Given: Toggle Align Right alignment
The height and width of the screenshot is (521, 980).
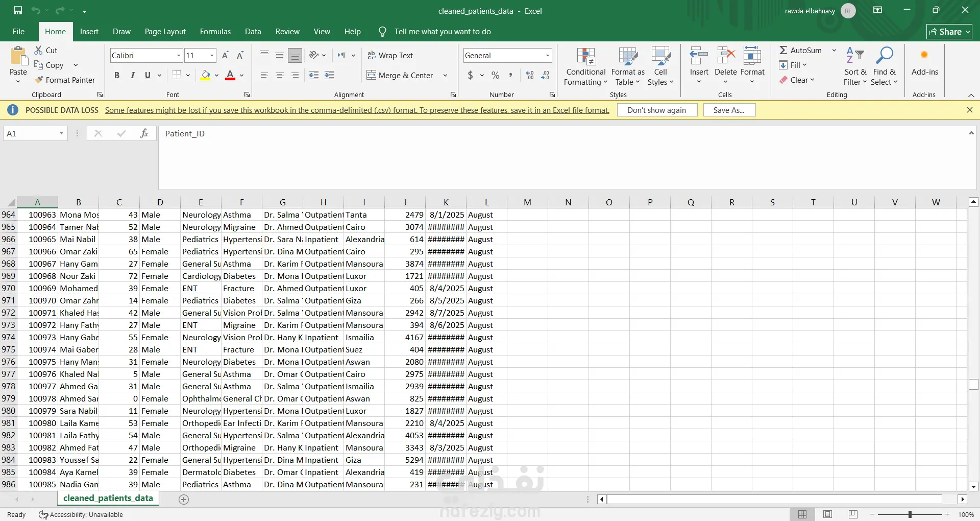Looking at the screenshot, I should pos(295,75).
